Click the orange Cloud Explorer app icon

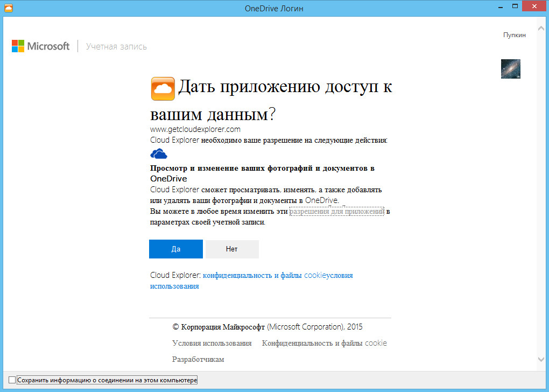163,89
